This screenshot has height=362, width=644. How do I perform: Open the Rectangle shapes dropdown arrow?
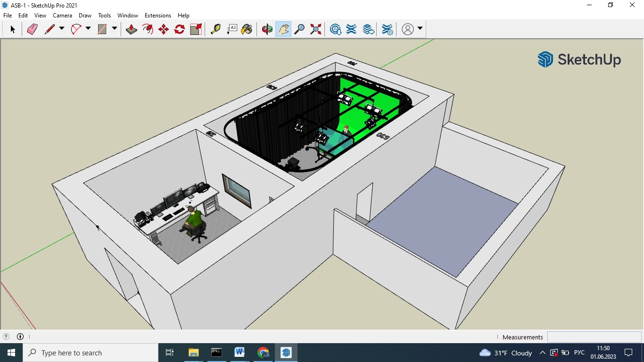115,29
